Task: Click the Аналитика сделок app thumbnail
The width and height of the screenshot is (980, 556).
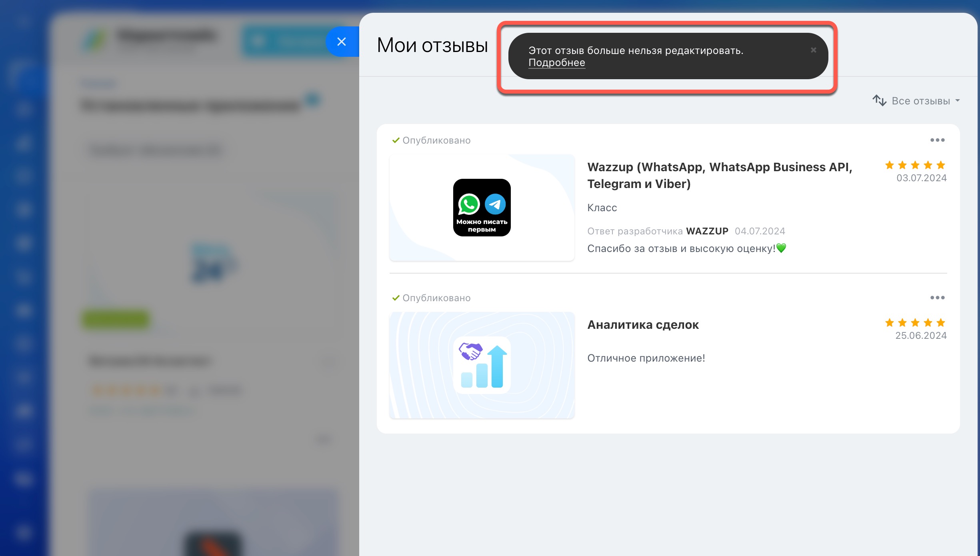Action: pyautogui.click(x=482, y=365)
